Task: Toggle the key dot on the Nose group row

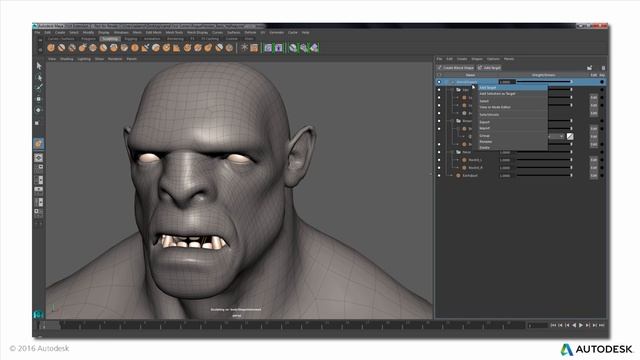Action: (602, 152)
